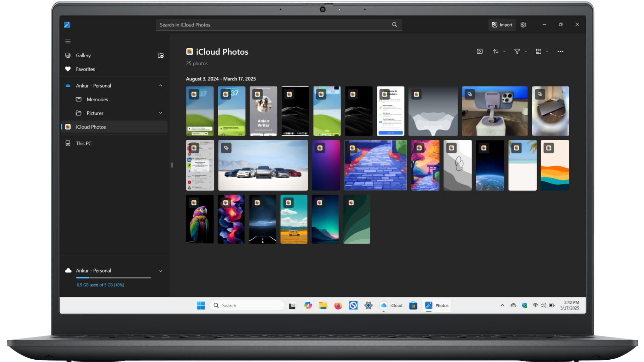Open the laptop and cable photo
This screenshot has width=644, height=362.
550,111
